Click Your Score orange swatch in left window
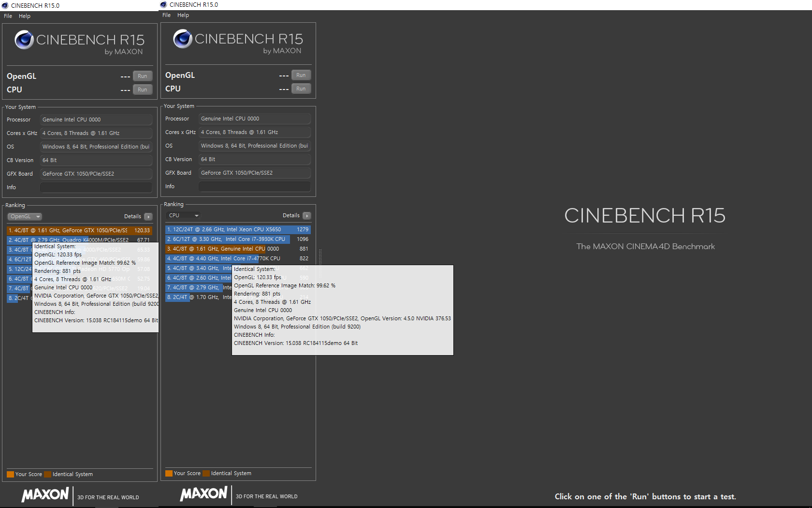812x508 pixels. [10, 474]
